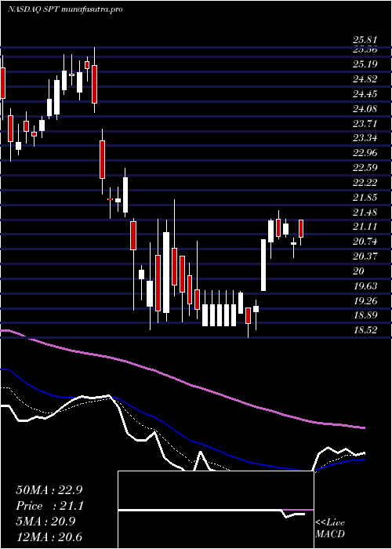This screenshot has width=392, height=549.
Task: Click the pink 50MA line's right end
Action: tap(363, 427)
